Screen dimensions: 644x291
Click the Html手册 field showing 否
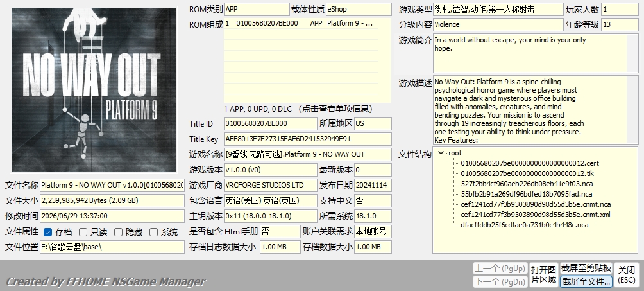coord(280,231)
